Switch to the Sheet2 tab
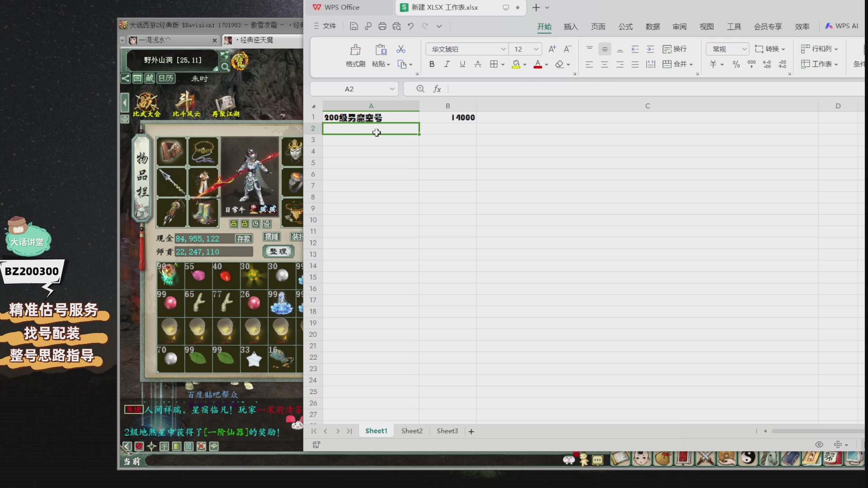 (x=412, y=431)
